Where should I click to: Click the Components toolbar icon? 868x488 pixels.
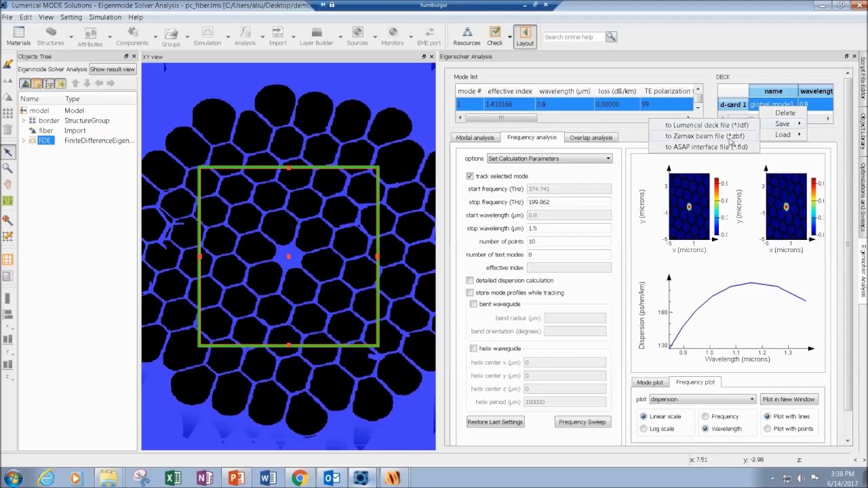132,36
